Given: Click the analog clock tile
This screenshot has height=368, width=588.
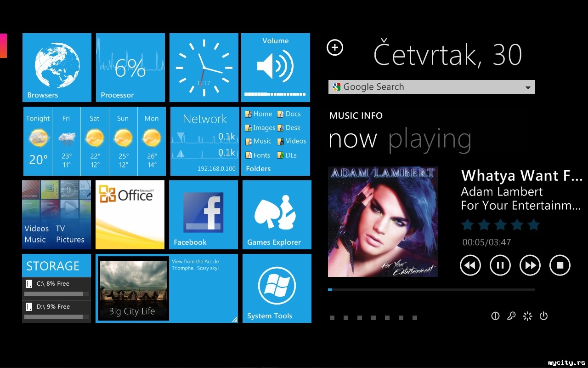Looking at the screenshot, I should (204, 68).
